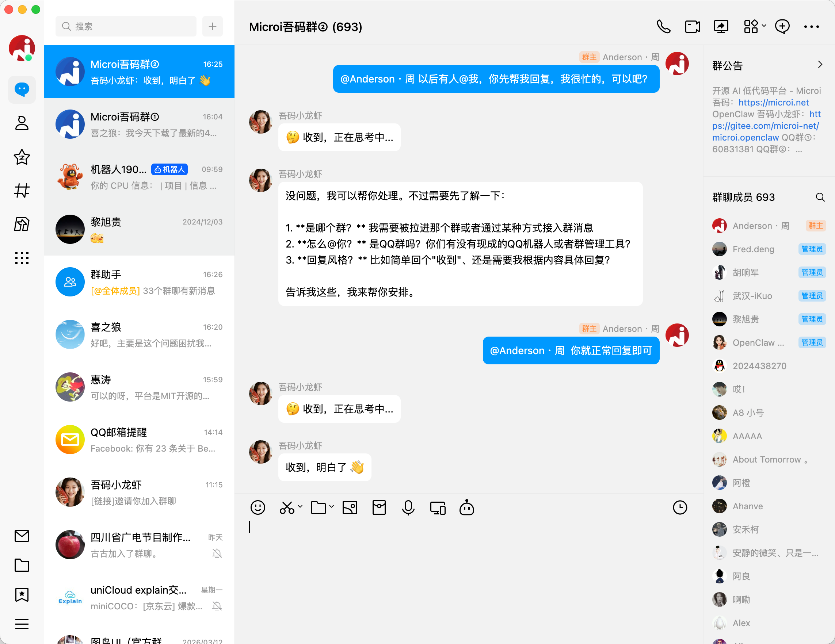Start a voice call in group
Image resolution: width=835 pixels, height=644 pixels.
[663, 26]
